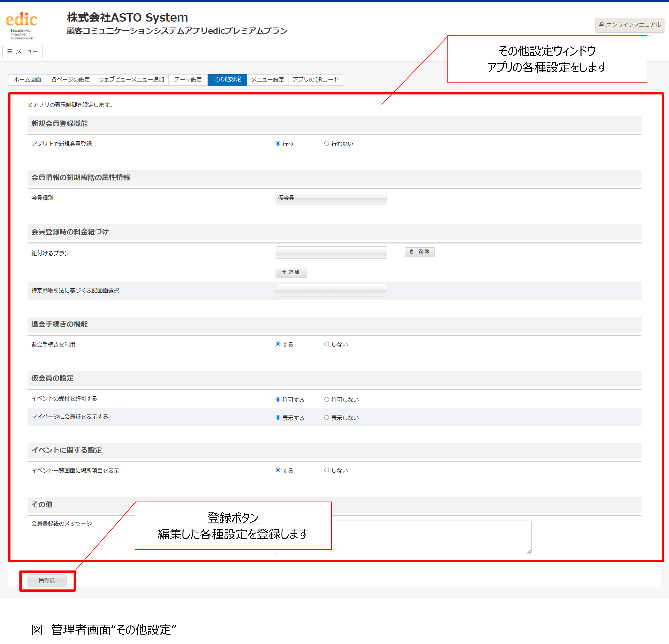Viewport: 669px width, 644px height.
Task: Switch to the ホーム画面 tab
Action: click(27, 79)
